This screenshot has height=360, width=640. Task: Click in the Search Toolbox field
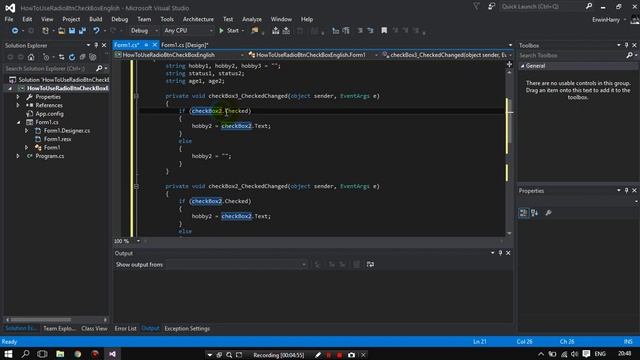click(573, 55)
